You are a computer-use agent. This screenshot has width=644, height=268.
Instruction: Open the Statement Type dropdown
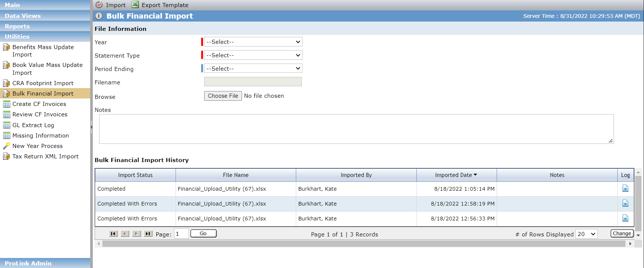pyautogui.click(x=253, y=55)
